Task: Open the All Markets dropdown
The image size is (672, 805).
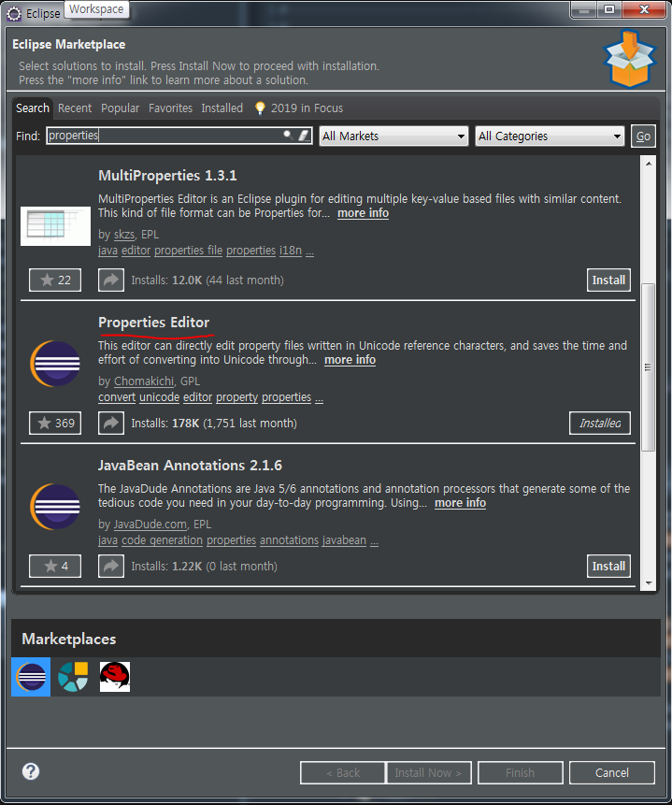Action: (393, 137)
